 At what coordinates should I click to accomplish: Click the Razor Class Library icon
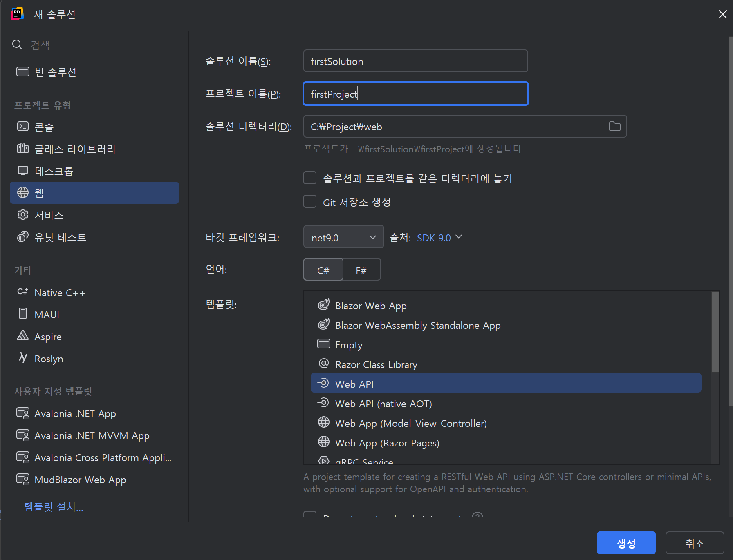point(324,363)
